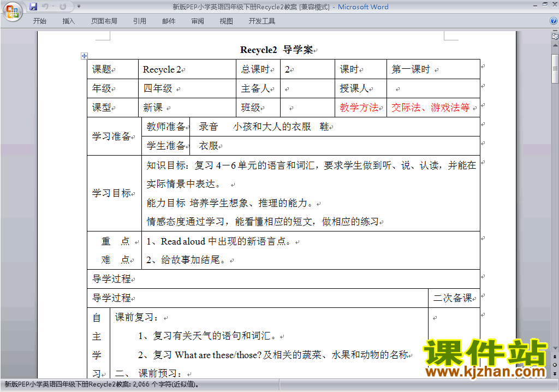The height and width of the screenshot is (392, 559).
Task: Click the red '交际法、游戏法等' text
Action: tap(430, 108)
